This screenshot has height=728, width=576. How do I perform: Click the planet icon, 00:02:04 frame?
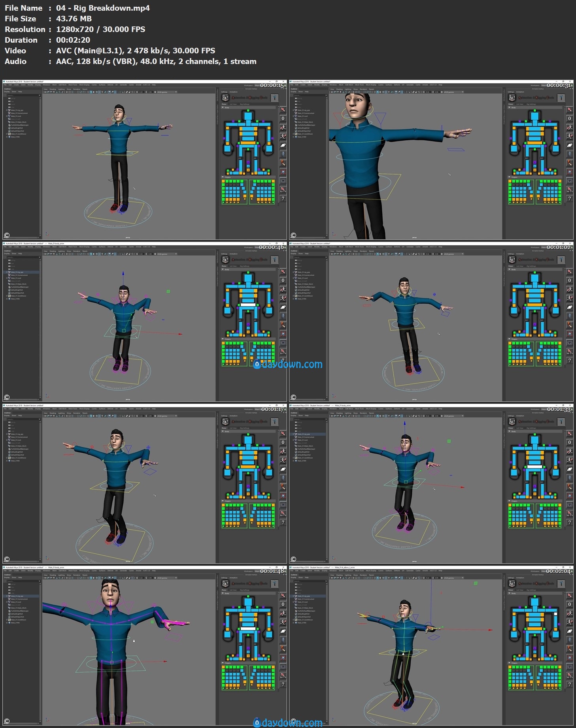pos(570,631)
